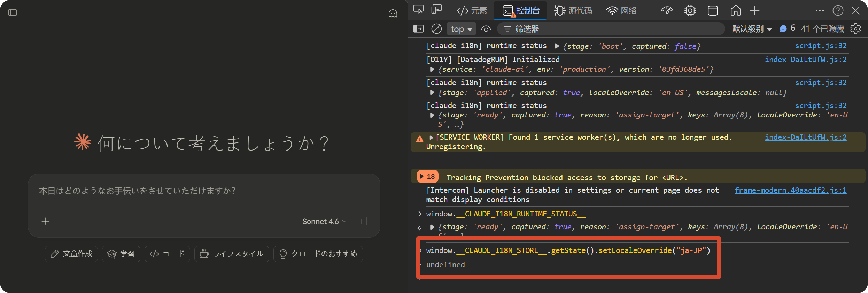Open the Sonnet 4.6 model selector

coord(324,221)
